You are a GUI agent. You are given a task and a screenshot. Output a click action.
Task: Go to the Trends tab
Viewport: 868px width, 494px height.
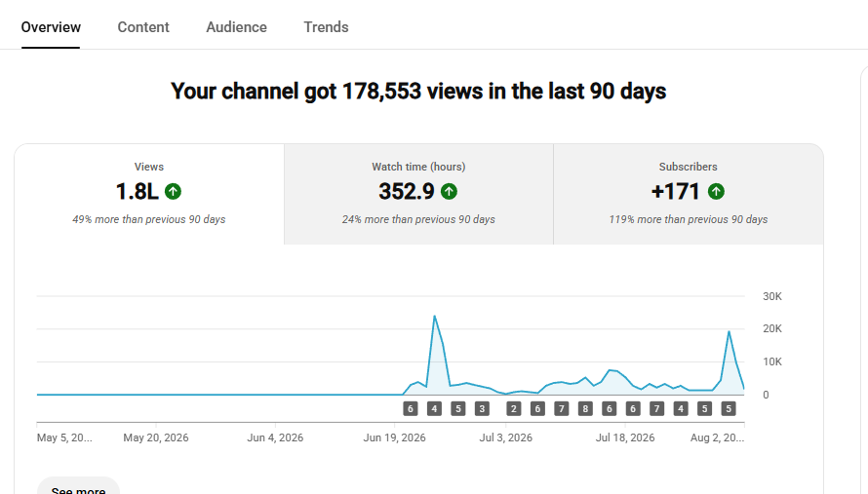(326, 27)
